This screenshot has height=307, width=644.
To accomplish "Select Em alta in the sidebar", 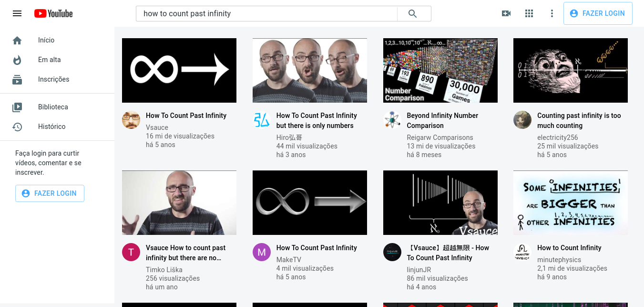I will click(50, 60).
